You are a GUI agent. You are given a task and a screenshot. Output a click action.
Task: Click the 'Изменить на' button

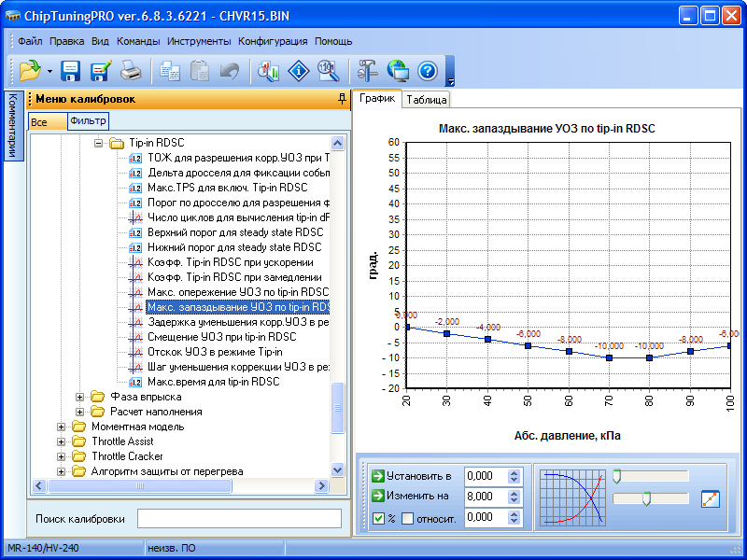tap(412, 497)
